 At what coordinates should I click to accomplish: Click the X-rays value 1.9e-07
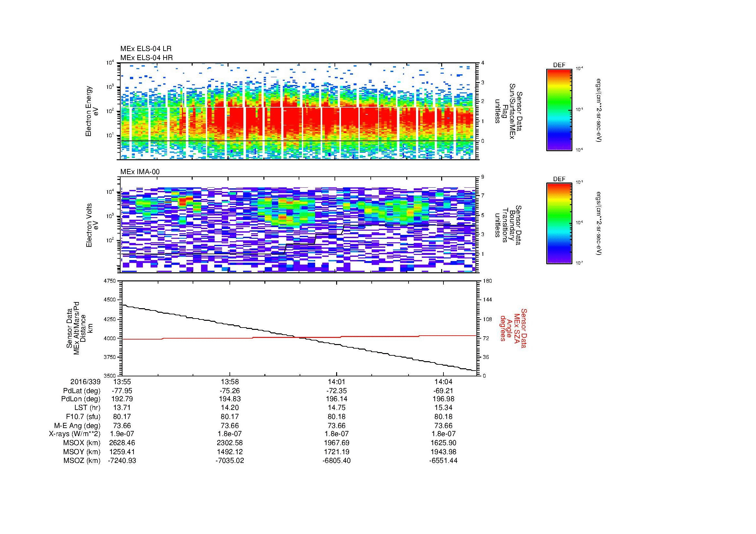(122, 434)
